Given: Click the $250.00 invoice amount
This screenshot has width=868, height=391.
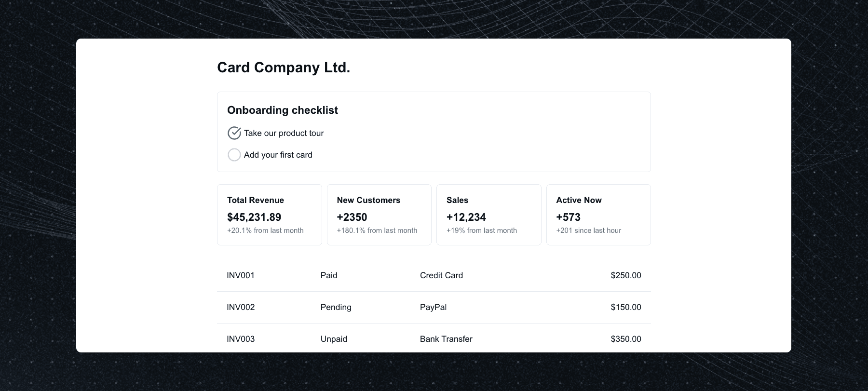Looking at the screenshot, I should pyautogui.click(x=625, y=275).
